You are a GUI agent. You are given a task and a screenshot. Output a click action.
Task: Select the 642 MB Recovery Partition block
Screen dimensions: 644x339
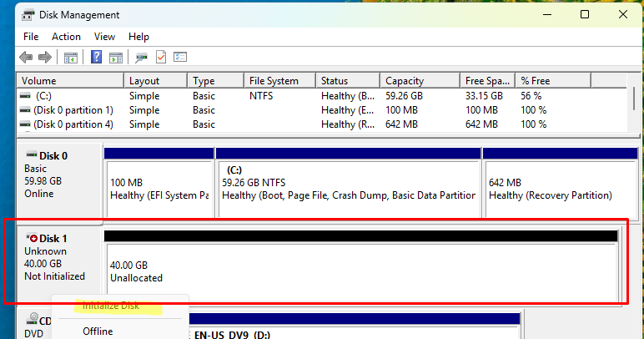coord(550,189)
